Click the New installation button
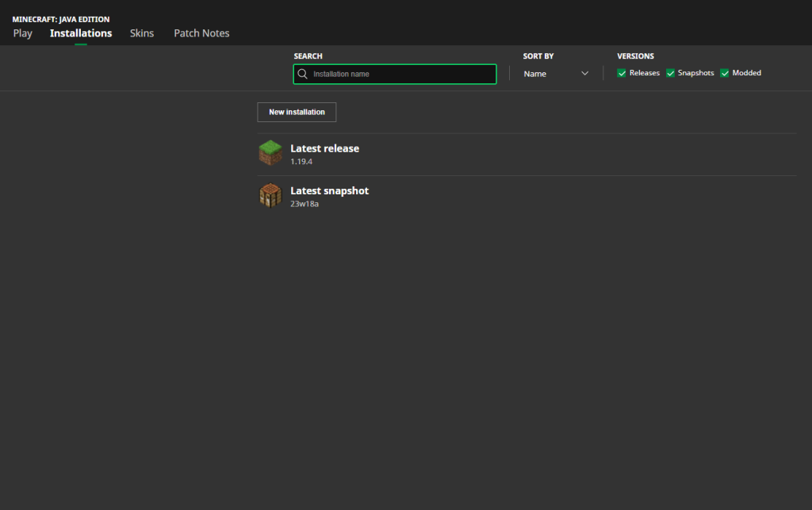Screen dimensions: 812x510 pos(297,112)
